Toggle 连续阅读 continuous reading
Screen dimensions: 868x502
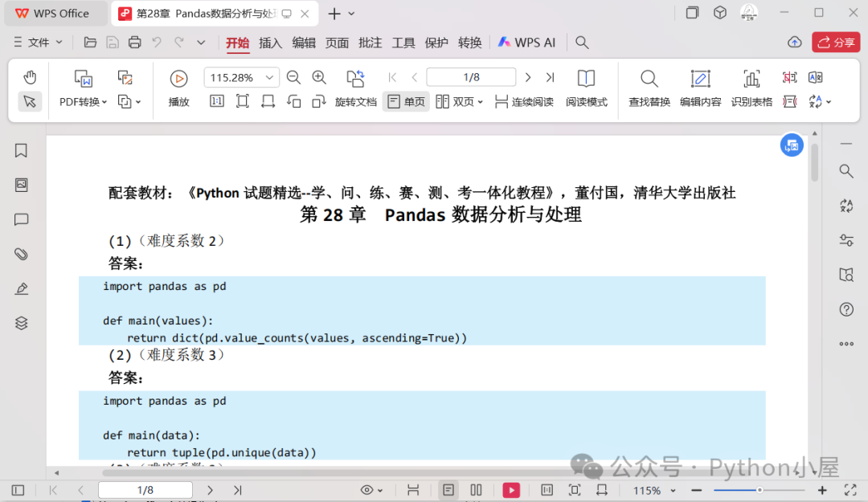point(524,102)
